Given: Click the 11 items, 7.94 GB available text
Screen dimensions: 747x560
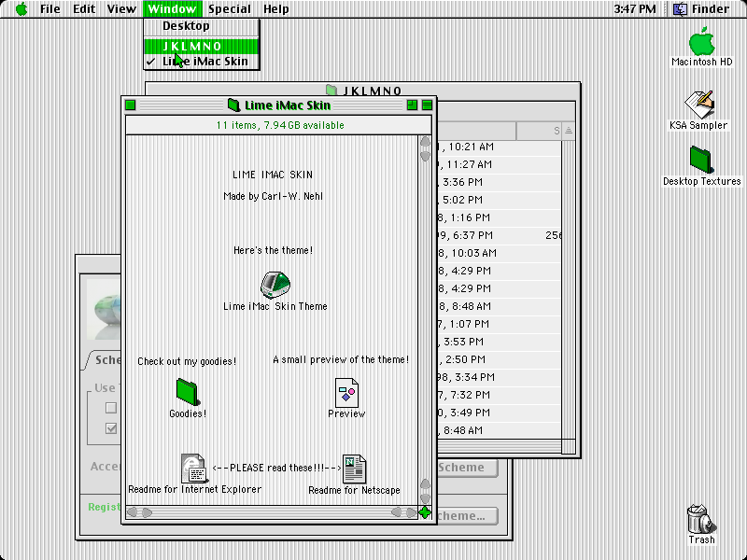Looking at the screenshot, I should [280, 125].
